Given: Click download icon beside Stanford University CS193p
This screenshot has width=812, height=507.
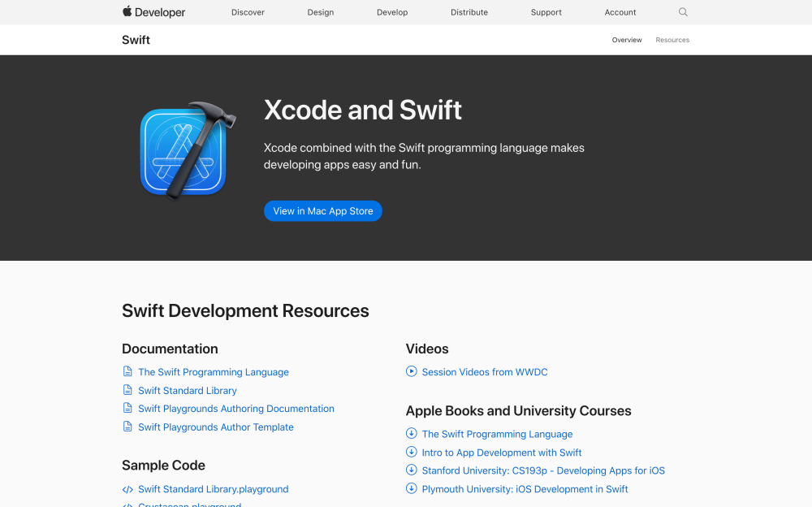Looking at the screenshot, I should [x=411, y=470].
